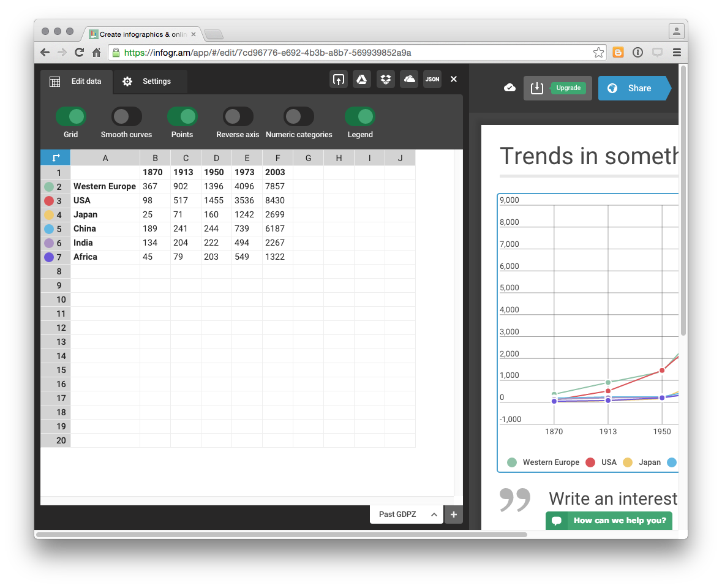
Task: Enable the Smooth curves toggle
Action: 126,116
